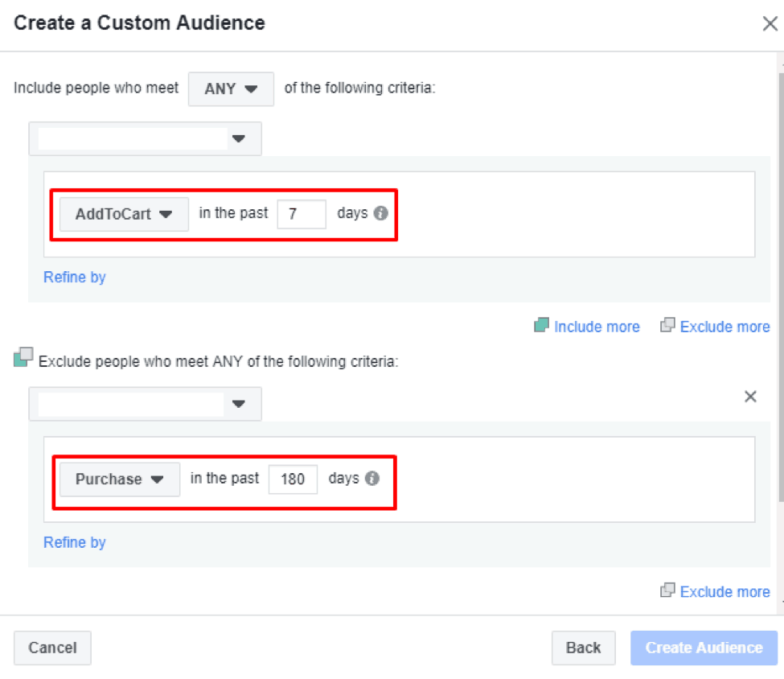Click the upper Exclude more icon
The image size is (784, 679).
point(667,326)
